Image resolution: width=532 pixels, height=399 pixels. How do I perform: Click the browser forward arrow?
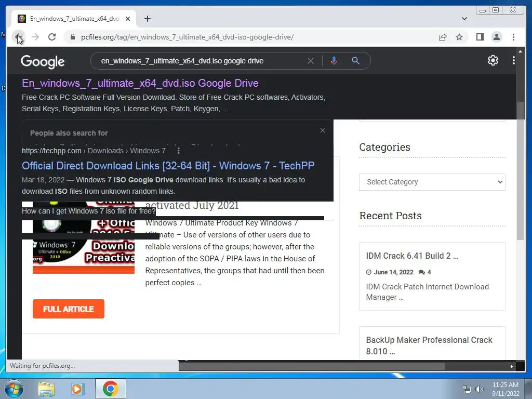click(35, 37)
